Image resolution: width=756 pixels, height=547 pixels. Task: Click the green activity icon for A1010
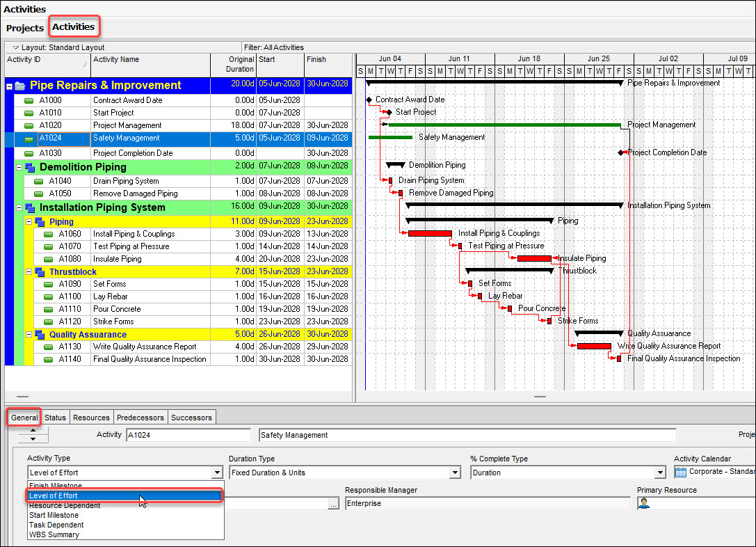pyautogui.click(x=29, y=113)
